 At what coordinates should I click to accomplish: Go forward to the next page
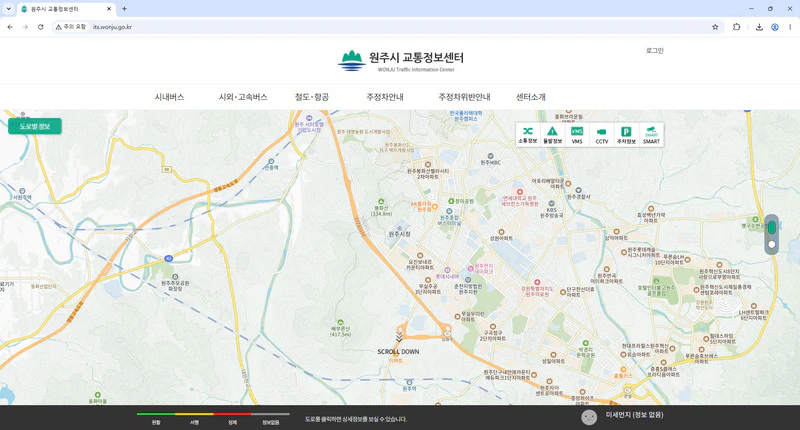click(25, 27)
